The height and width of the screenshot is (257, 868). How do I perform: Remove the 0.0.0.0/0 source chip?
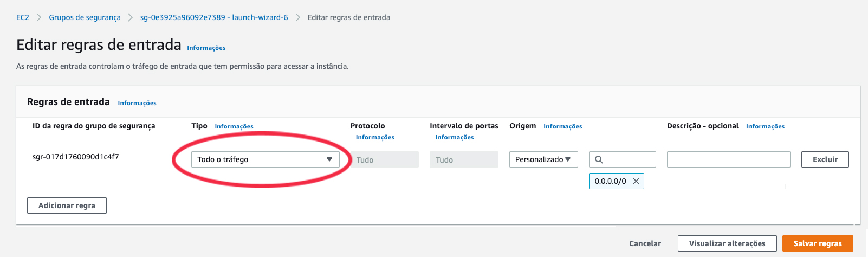pos(636,181)
